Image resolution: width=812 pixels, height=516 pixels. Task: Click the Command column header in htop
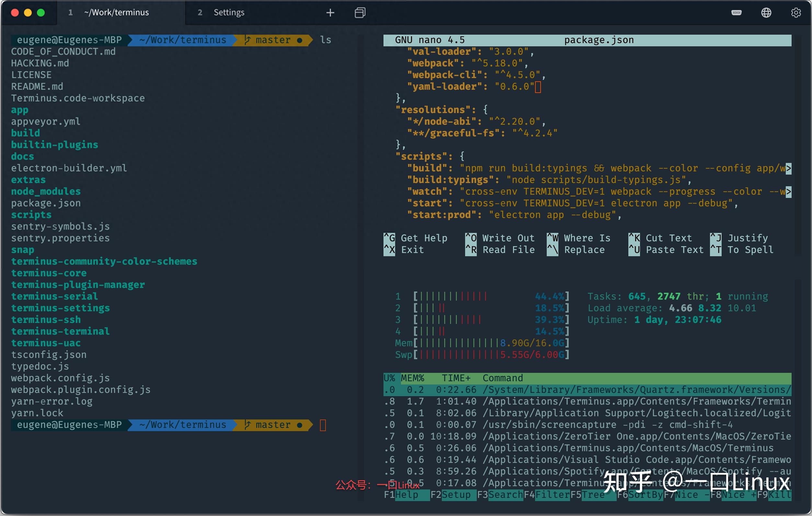click(502, 378)
